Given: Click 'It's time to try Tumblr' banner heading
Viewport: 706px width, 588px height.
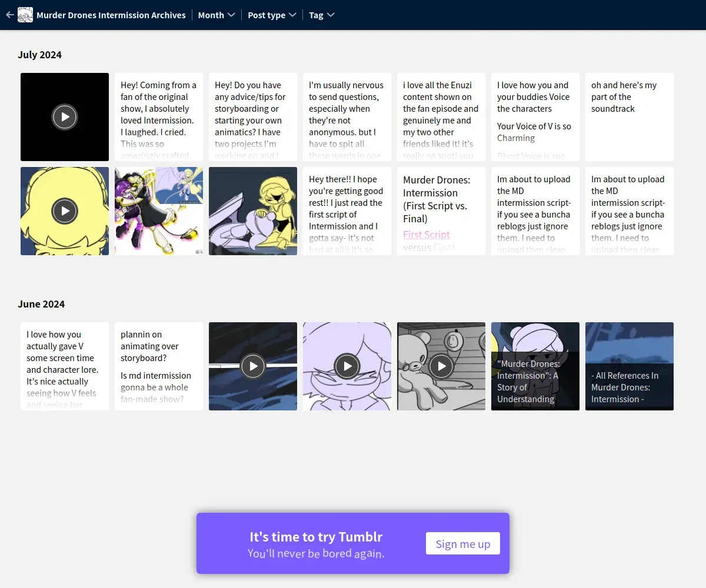Looking at the screenshot, I should click(316, 537).
